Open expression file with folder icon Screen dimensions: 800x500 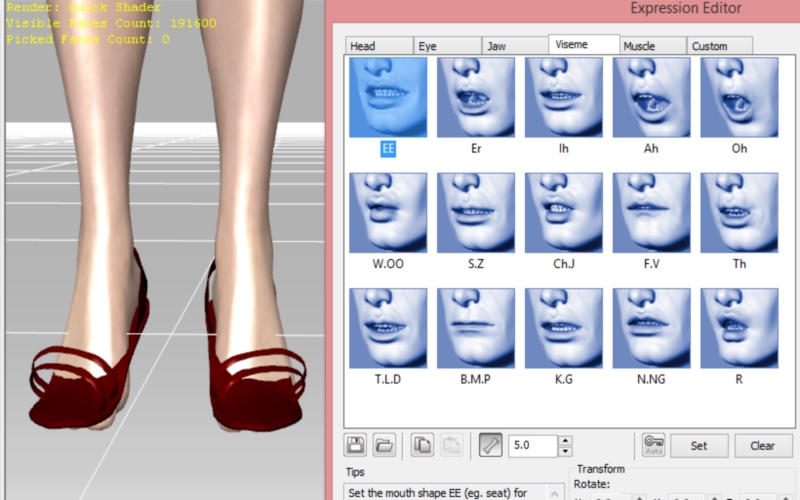click(x=384, y=446)
